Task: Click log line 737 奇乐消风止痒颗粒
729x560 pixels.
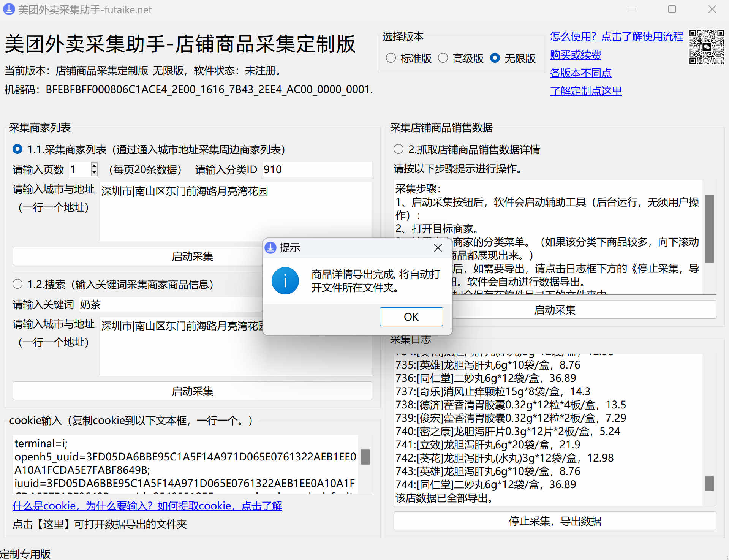Action: tap(493, 391)
